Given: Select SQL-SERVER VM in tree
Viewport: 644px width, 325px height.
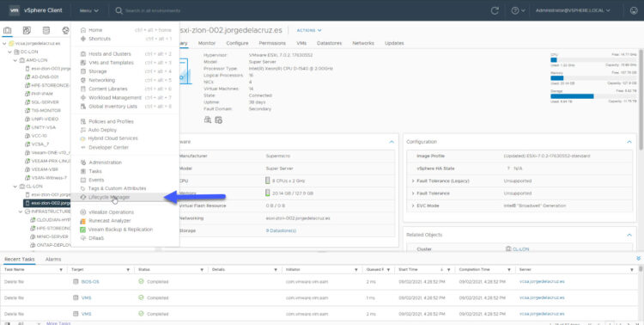Looking at the screenshot, I should (45, 102).
